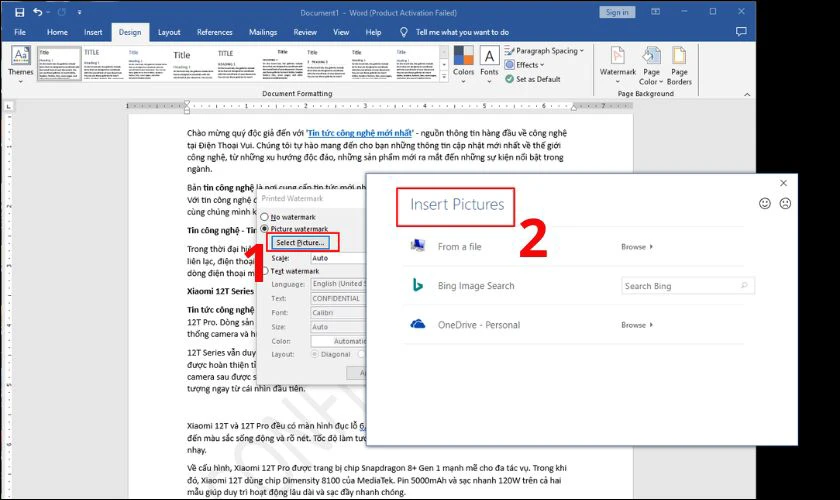Select the large Title style thumbnail

tap(192, 64)
